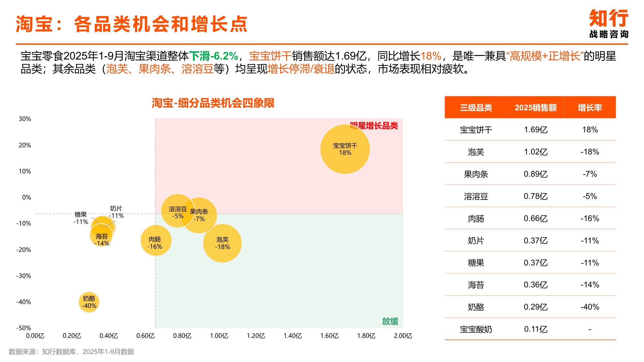Click the 1.00亿 x-axis label
This screenshot has width=644, height=362.
[x=219, y=336]
